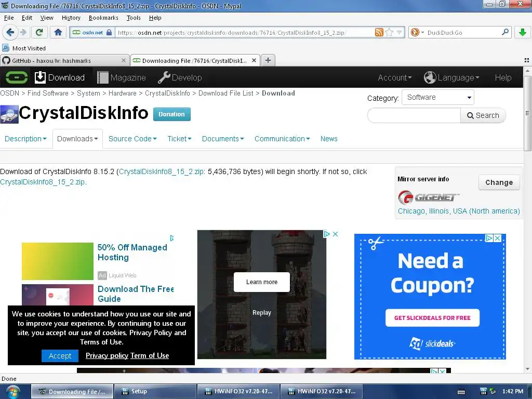The height and width of the screenshot is (399, 532).
Task: Go back with the browser back arrow
Action: pyautogui.click(x=10, y=32)
